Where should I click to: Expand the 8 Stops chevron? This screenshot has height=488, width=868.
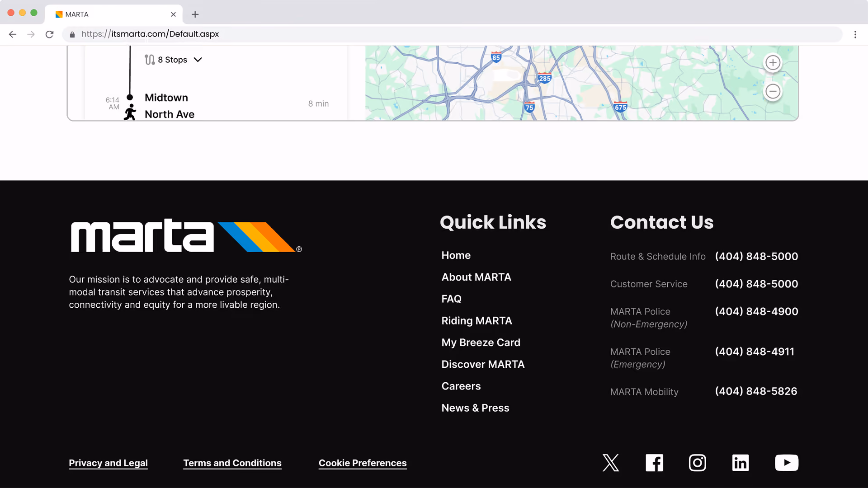click(198, 60)
